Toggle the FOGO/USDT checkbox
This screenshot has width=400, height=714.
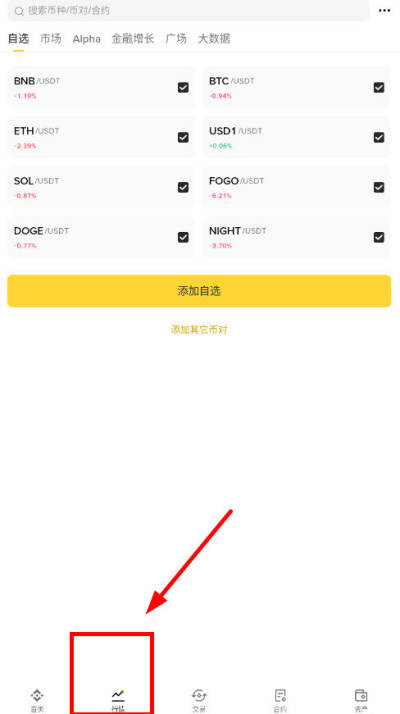tap(379, 187)
